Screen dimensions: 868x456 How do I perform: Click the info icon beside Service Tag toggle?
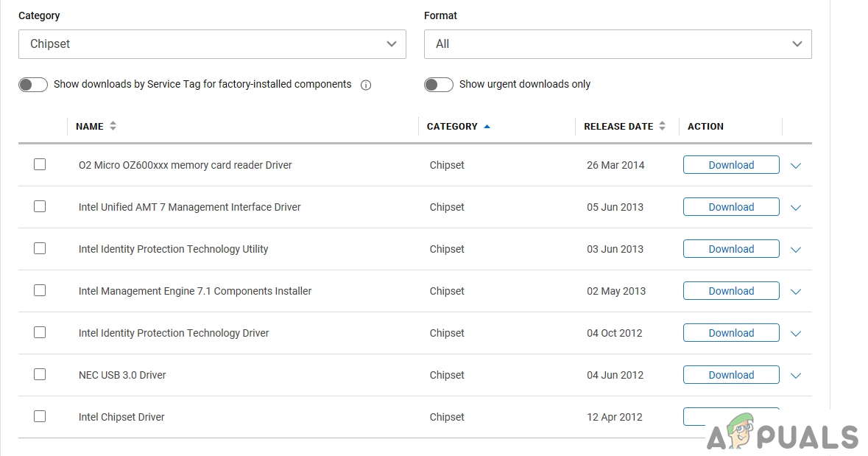pos(366,85)
